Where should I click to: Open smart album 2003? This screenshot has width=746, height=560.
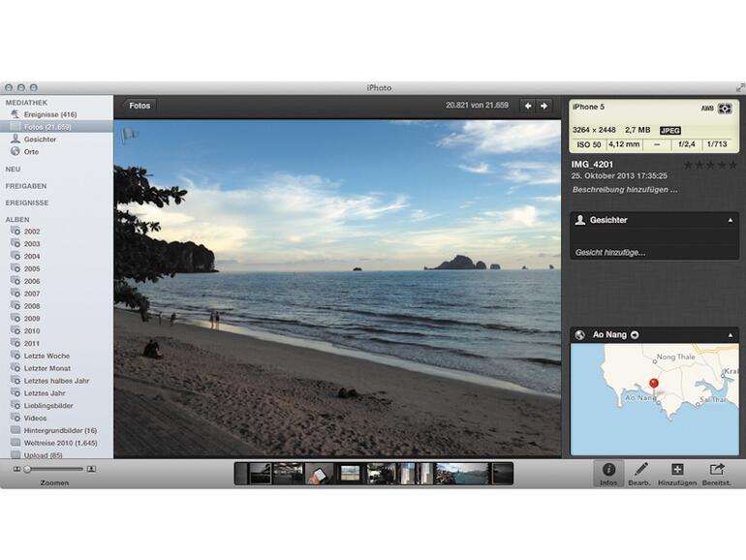32,244
